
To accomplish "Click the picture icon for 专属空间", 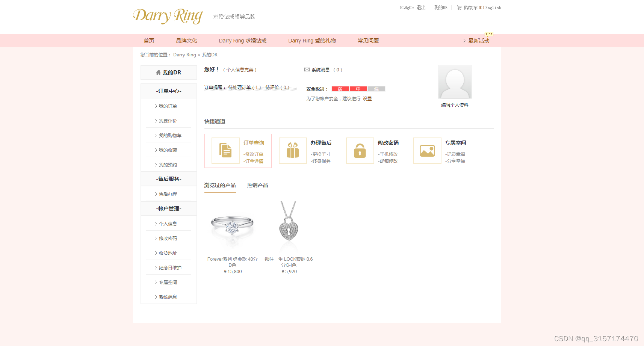I will point(427,151).
